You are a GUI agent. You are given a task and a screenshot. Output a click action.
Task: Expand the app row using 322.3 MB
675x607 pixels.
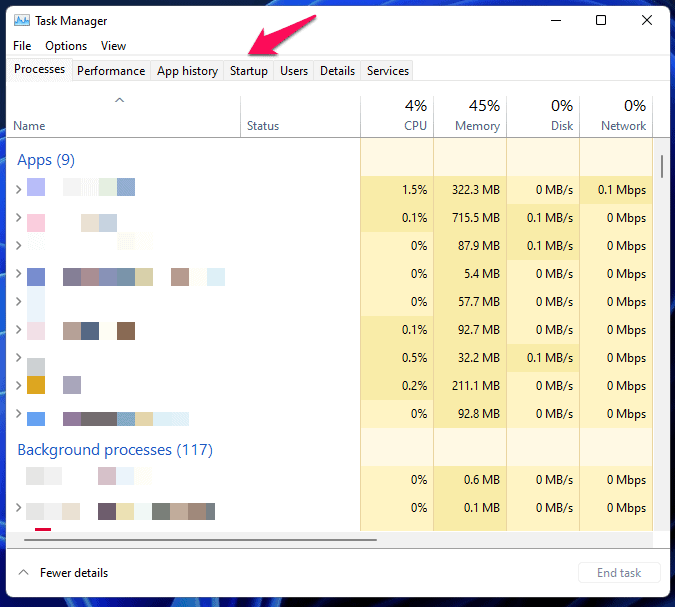(19, 189)
